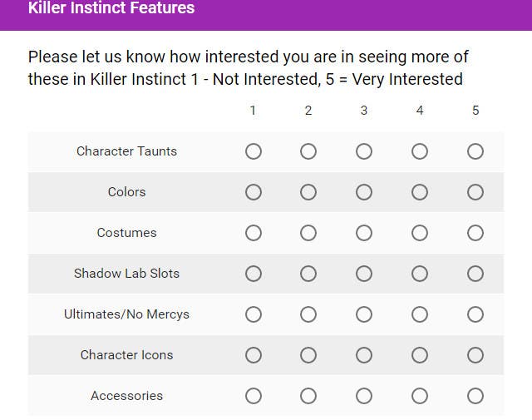
Task: Rate Colors as 2
Action: [308, 192]
